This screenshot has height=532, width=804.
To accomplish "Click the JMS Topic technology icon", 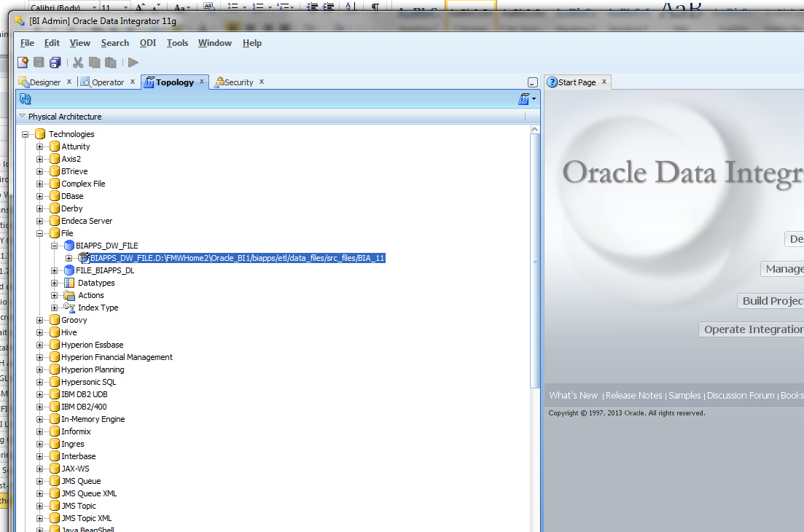I will coord(55,506).
